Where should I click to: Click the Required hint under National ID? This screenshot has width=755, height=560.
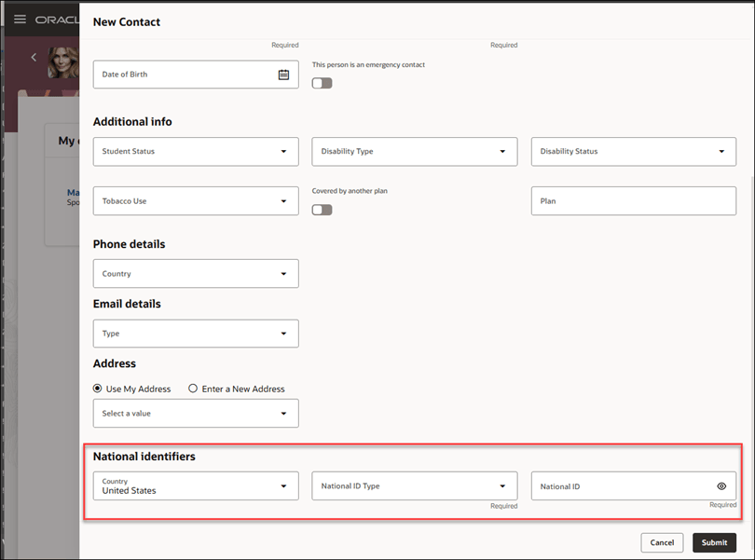tap(722, 505)
